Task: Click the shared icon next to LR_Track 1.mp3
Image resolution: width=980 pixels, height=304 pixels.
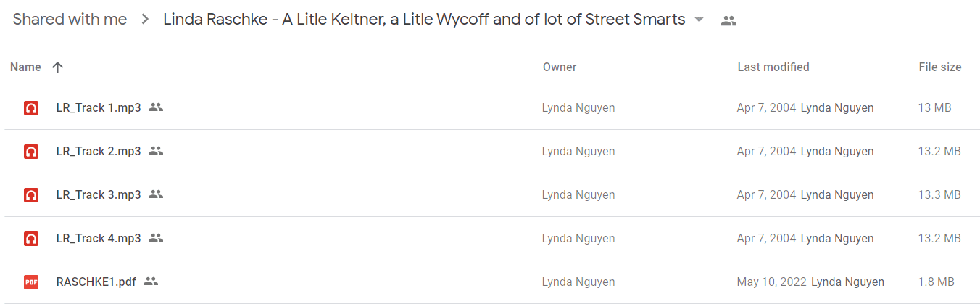Action: 156,107
